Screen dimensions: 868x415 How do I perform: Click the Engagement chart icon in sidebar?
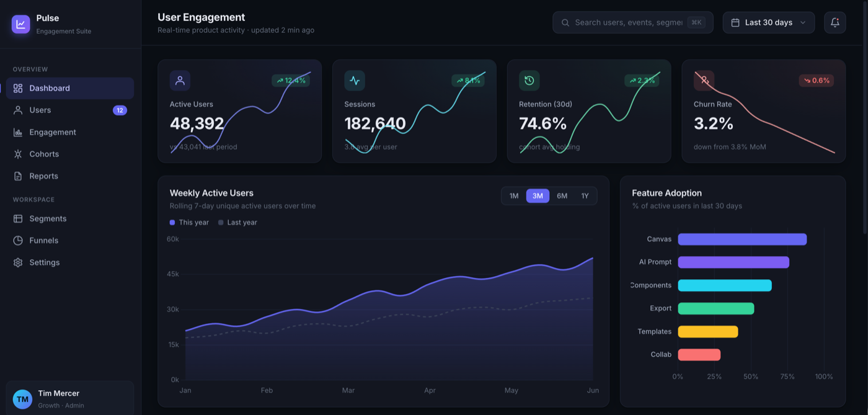pos(18,132)
